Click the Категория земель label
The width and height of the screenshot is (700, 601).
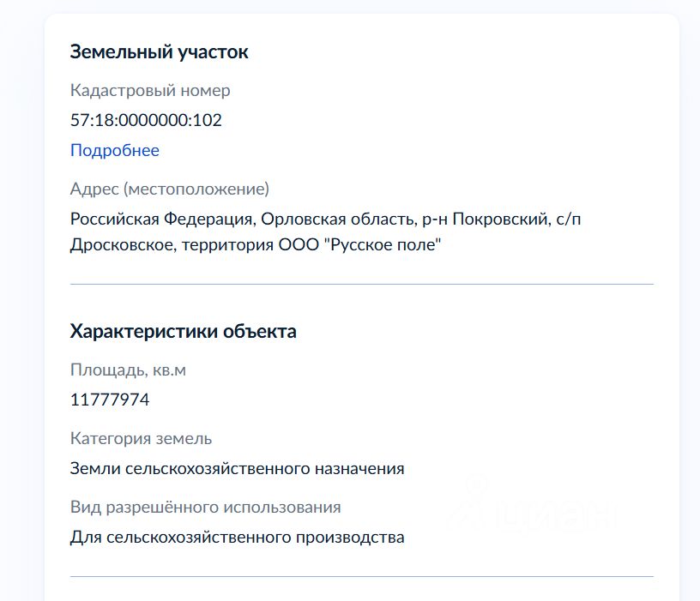(141, 439)
